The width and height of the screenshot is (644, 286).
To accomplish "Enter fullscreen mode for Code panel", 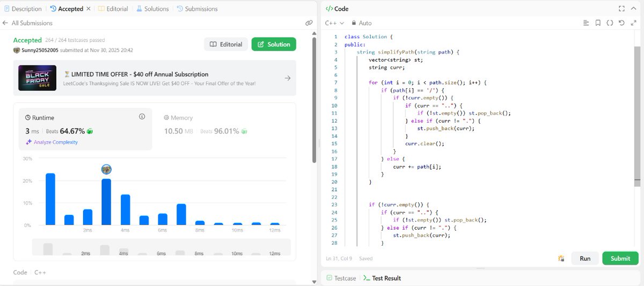I will click(x=621, y=9).
